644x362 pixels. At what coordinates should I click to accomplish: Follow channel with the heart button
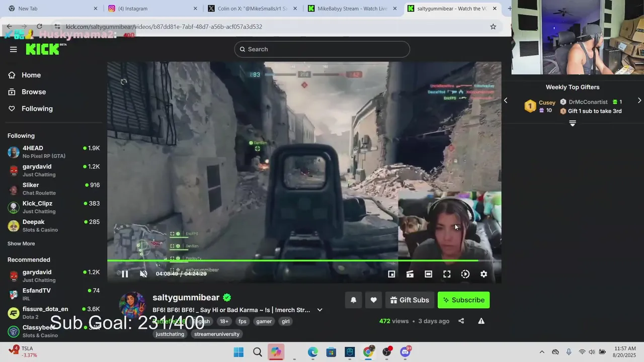(x=373, y=300)
